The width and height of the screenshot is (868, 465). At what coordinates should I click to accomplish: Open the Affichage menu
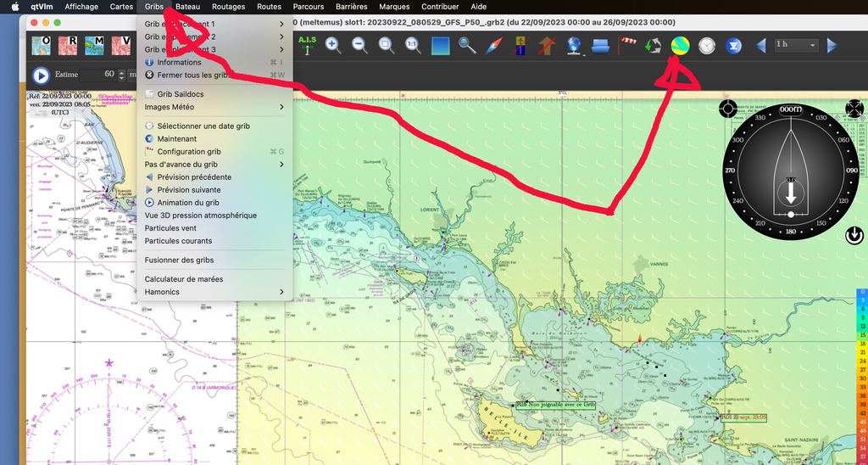(x=81, y=7)
